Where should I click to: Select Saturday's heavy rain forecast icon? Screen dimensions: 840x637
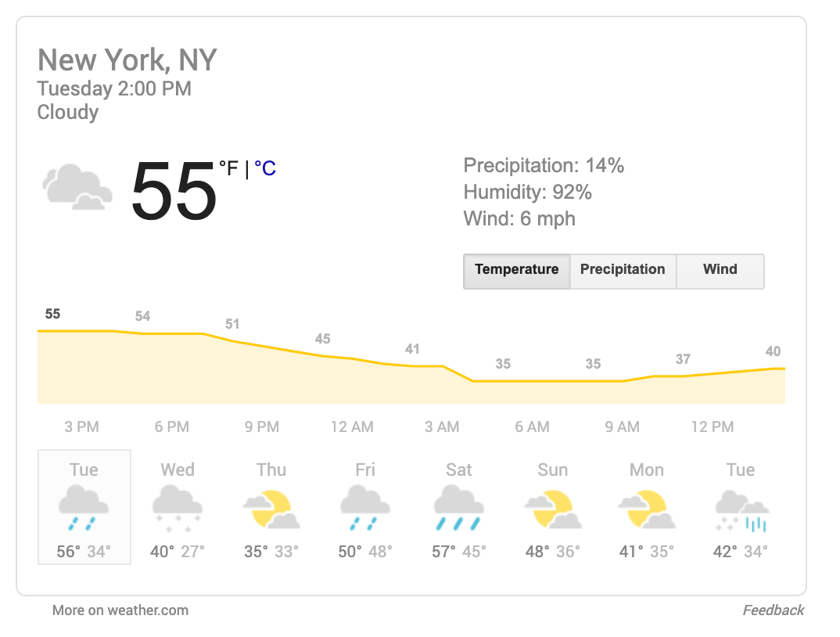coord(458,508)
